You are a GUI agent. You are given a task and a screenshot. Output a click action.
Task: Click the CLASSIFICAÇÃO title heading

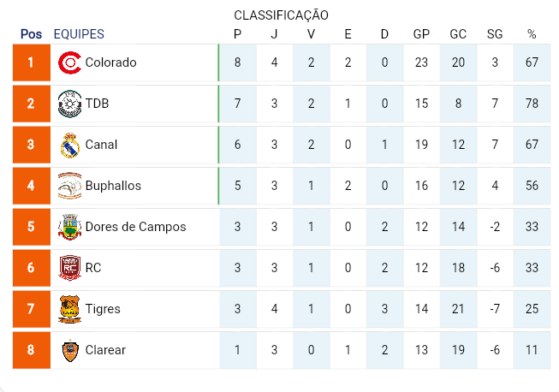[281, 15]
